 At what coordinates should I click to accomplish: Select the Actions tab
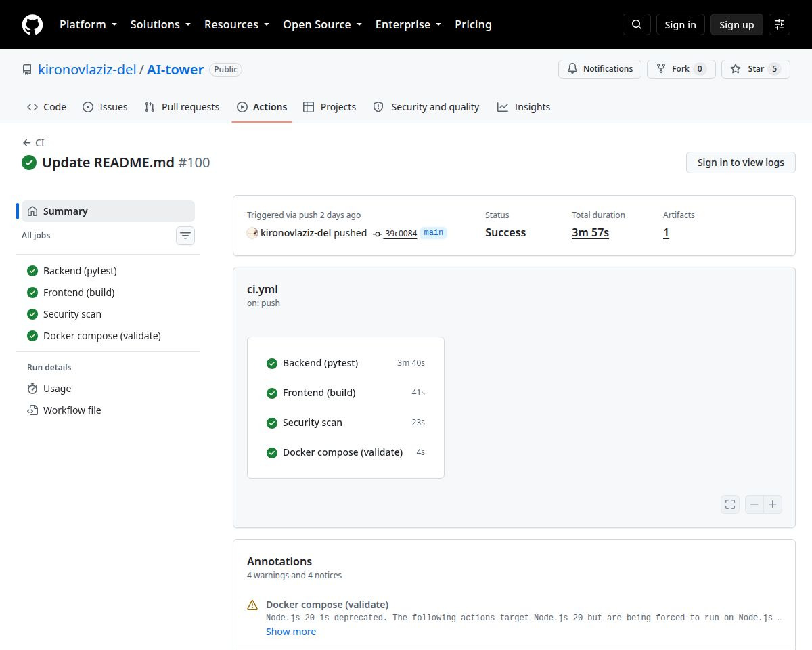262,107
